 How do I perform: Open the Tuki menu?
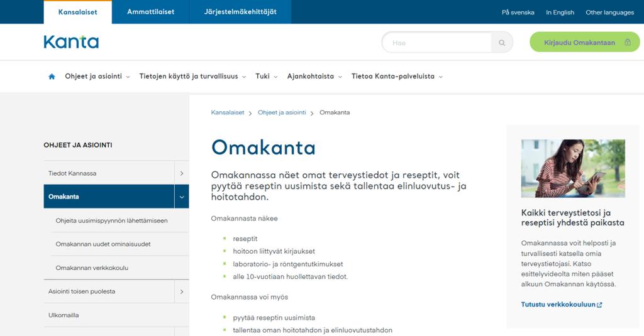(262, 77)
